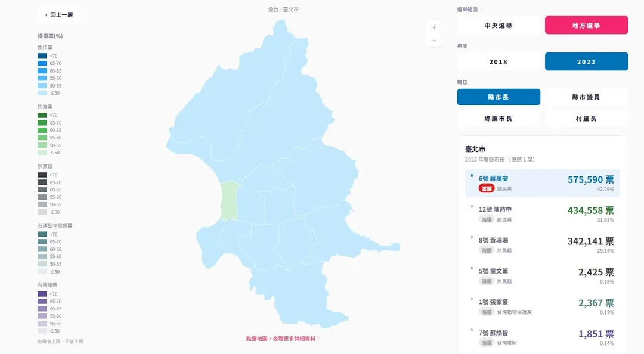Select candidate row 7號 蘇煥智

click(x=543, y=337)
